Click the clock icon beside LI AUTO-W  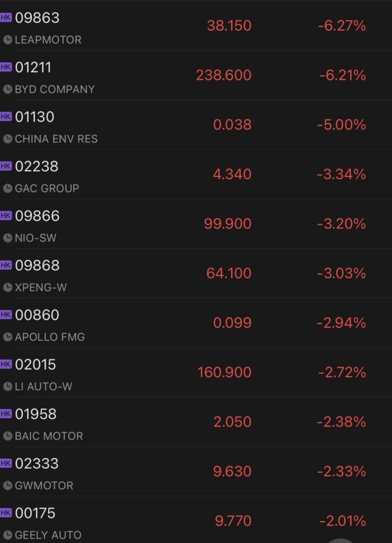tap(7, 387)
